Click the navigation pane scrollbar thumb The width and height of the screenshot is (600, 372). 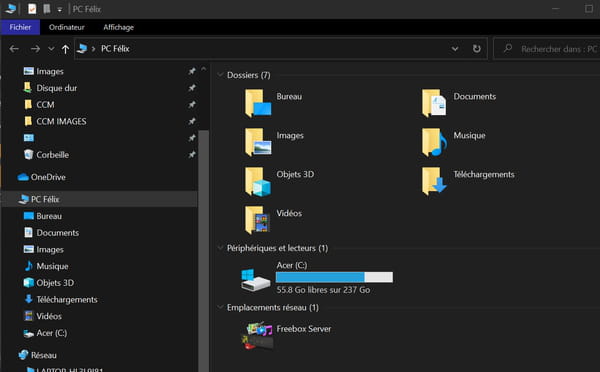204,251
